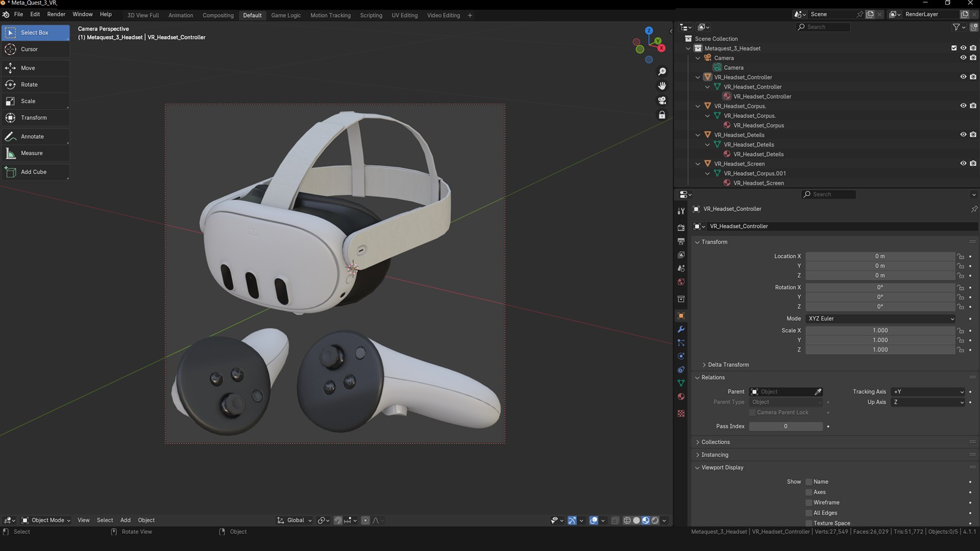Choose the Rotate tool
The height and width of the screenshot is (551, 980).
[35, 85]
